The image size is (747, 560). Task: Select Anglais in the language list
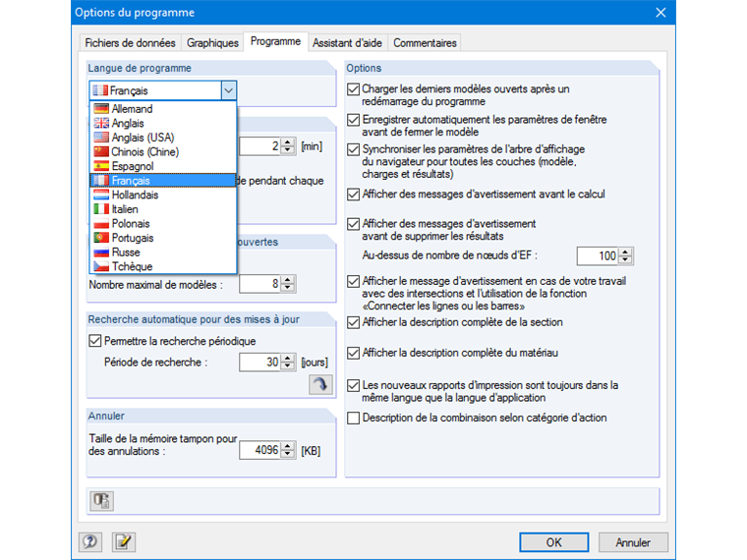(x=163, y=124)
